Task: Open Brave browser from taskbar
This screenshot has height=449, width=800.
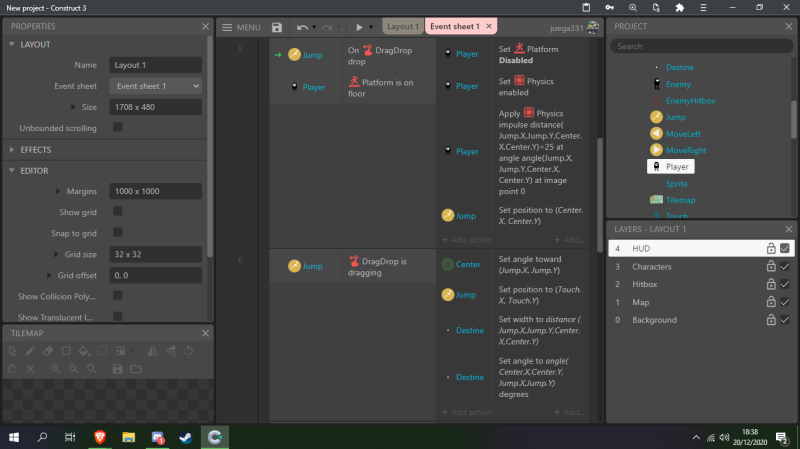Action: [x=100, y=437]
